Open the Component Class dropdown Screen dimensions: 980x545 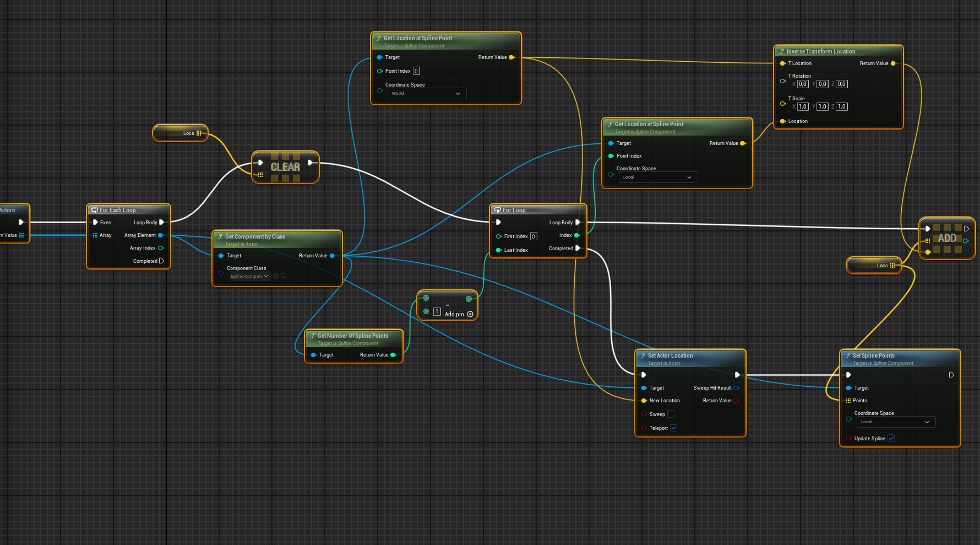tap(249, 276)
